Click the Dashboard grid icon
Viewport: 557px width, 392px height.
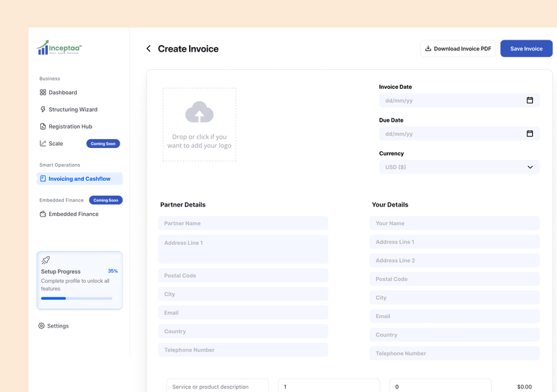point(43,93)
